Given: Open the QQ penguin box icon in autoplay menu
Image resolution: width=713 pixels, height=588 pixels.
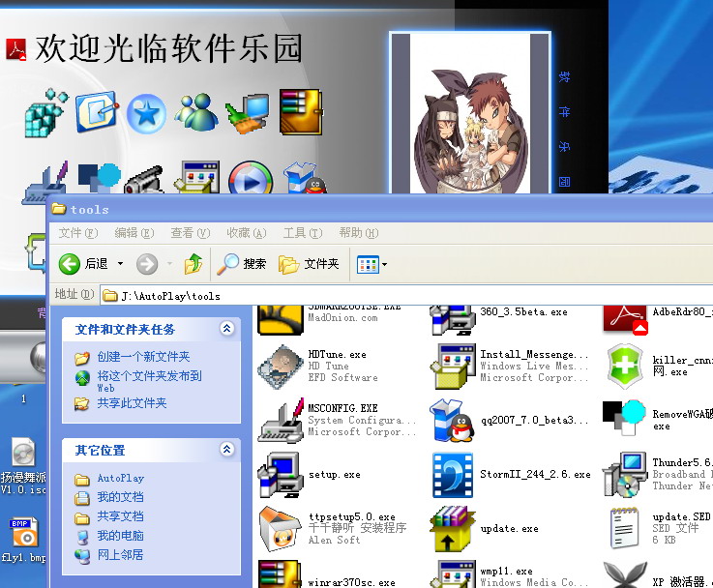Looking at the screenshot, I should point(304,178).
